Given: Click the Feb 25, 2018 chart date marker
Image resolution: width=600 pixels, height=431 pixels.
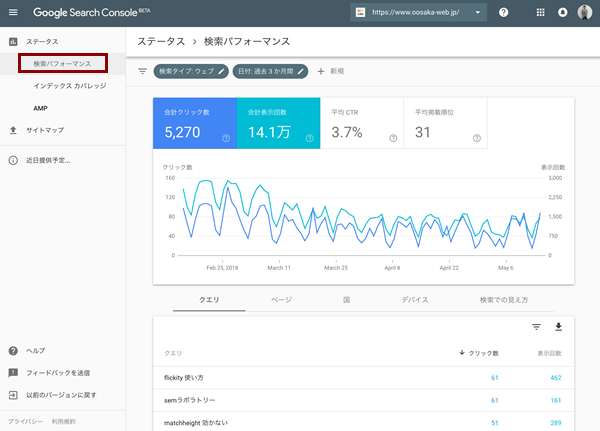Looking at the screenshot, I should coord(222,268).
